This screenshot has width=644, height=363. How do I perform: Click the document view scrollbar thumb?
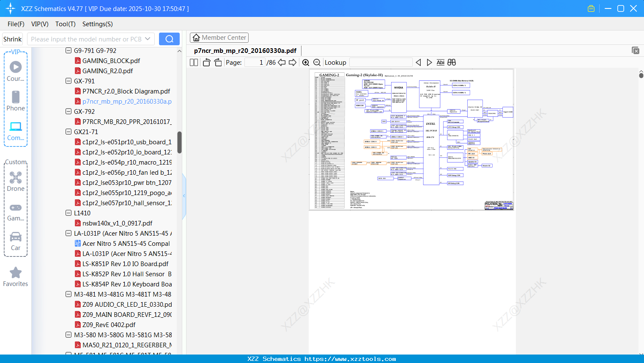(641, 75)
